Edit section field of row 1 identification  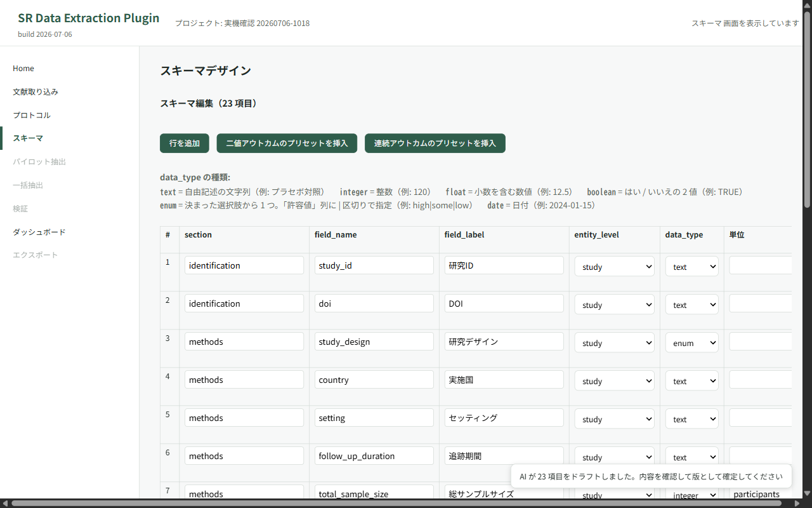coord(244,265)
